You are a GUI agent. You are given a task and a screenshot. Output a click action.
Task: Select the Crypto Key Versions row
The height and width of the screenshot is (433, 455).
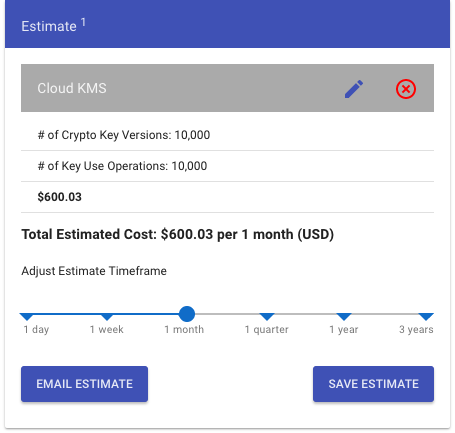coord(227,135)
